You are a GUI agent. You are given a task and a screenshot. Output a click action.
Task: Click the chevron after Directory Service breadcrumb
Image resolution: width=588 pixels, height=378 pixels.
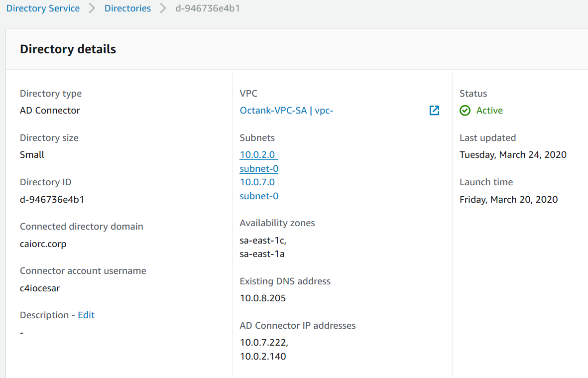pos(92,8)
